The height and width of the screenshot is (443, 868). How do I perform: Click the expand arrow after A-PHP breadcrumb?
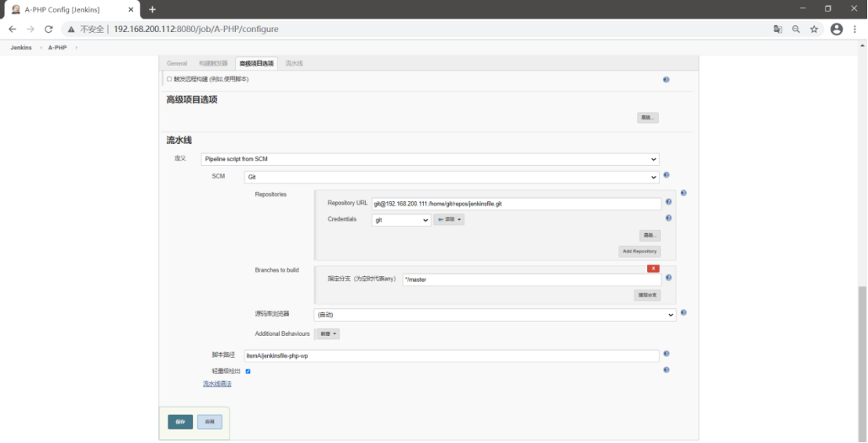(x=76, y=48)
